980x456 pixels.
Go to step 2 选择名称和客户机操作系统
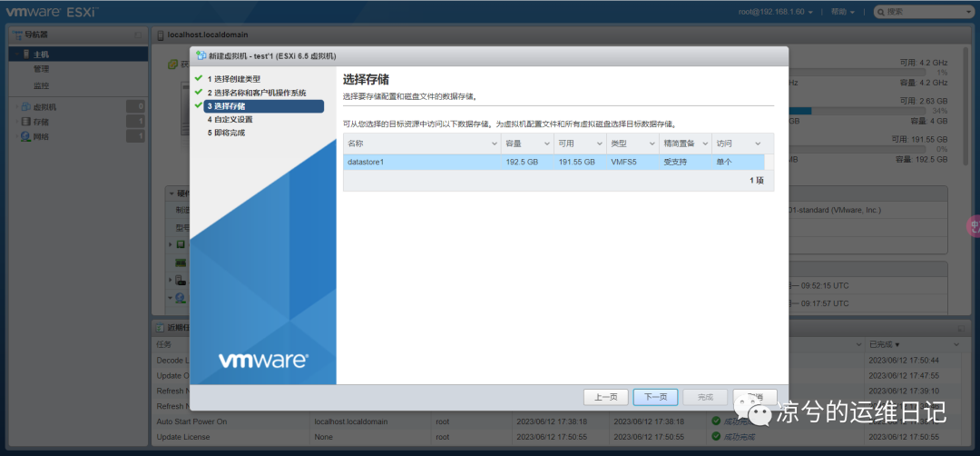pos(257,93)
